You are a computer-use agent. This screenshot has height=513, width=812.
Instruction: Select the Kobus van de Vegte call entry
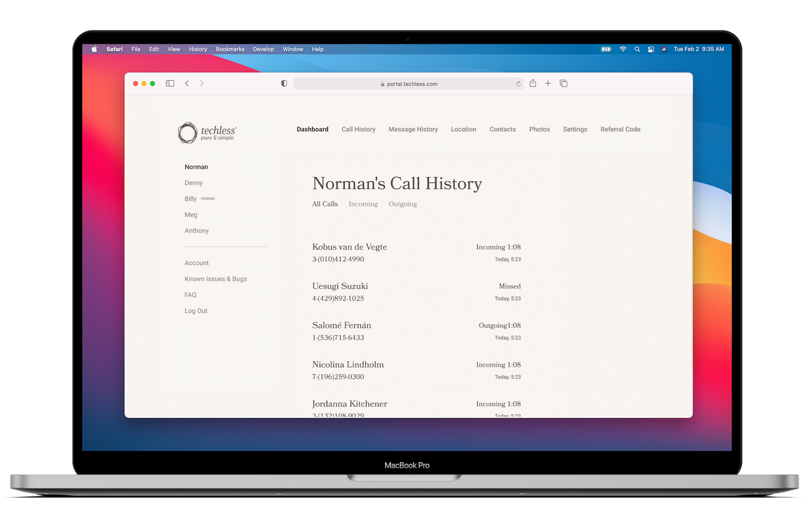(417, 253)
